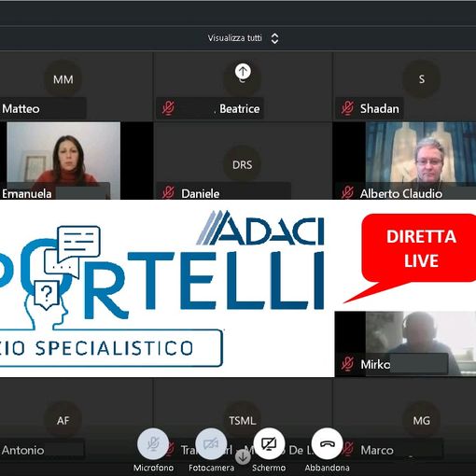476x476 pixels.
Task: Click the Abbandona hang-up button
Action: (327, 443)
